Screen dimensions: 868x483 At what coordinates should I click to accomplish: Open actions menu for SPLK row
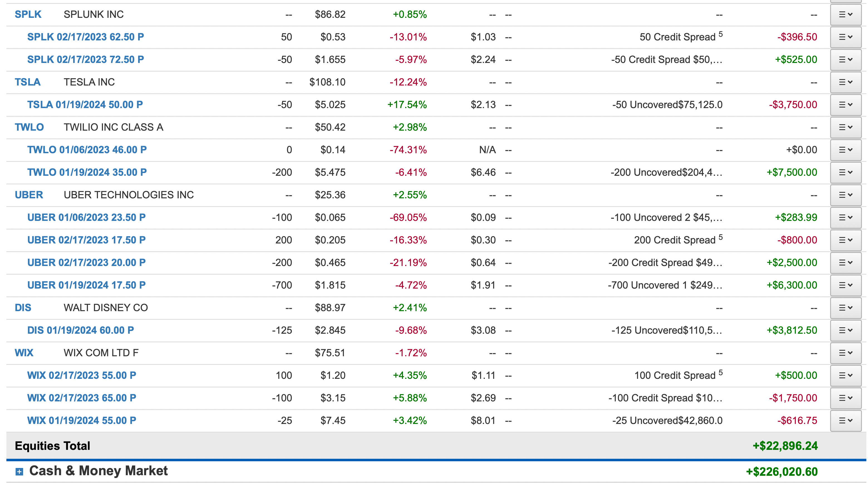click(845, 14)
